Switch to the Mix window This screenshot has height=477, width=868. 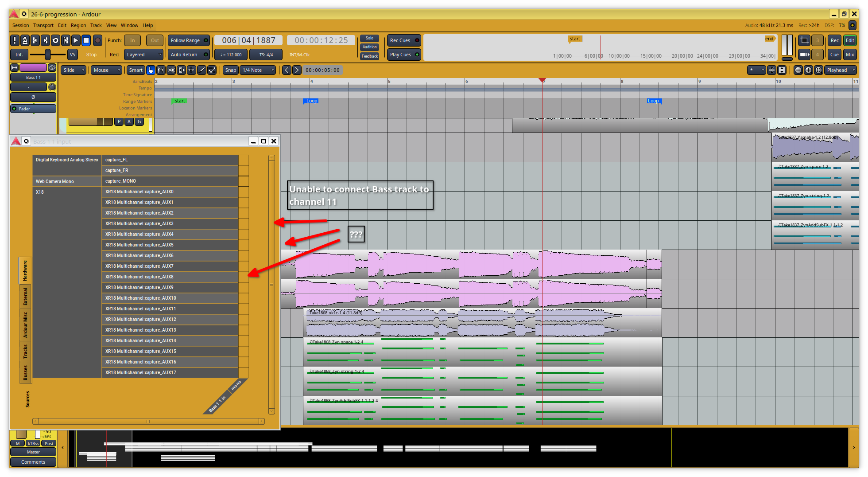click(x=850, y=55)
